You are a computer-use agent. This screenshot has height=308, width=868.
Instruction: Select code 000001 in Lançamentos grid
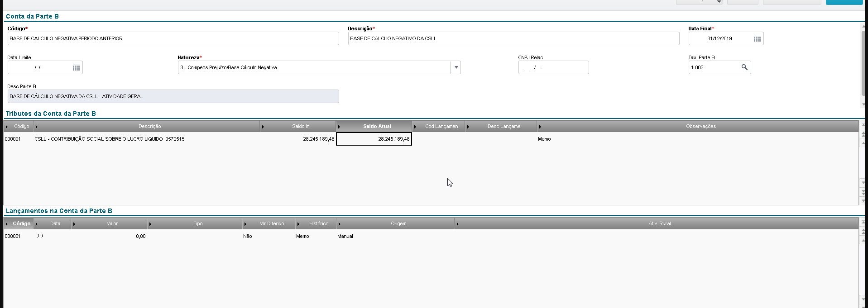click(13, 236)
